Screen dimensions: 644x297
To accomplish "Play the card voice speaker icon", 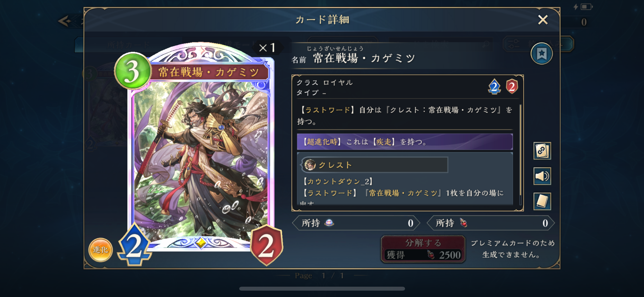I will (x=542, y=176).
